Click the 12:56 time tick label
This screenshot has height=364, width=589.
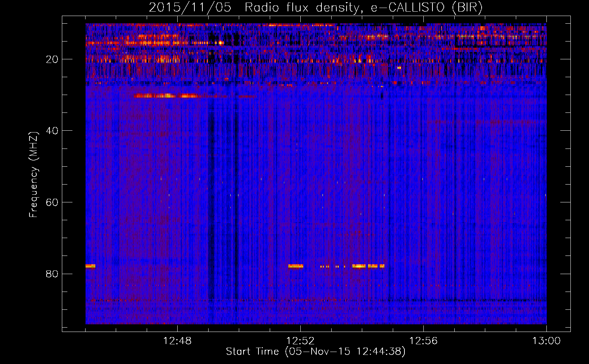tap(423, 341)
